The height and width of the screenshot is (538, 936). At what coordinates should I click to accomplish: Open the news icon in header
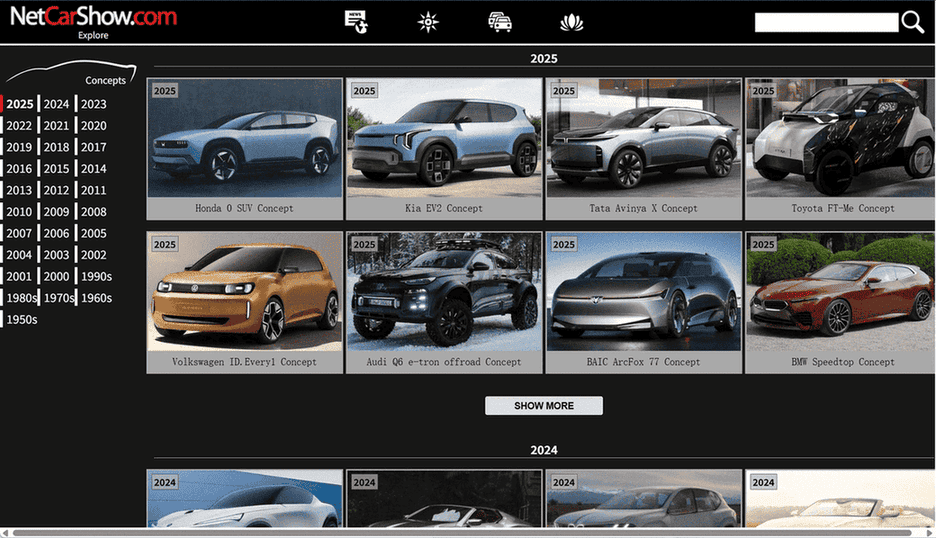coord(356,22)
